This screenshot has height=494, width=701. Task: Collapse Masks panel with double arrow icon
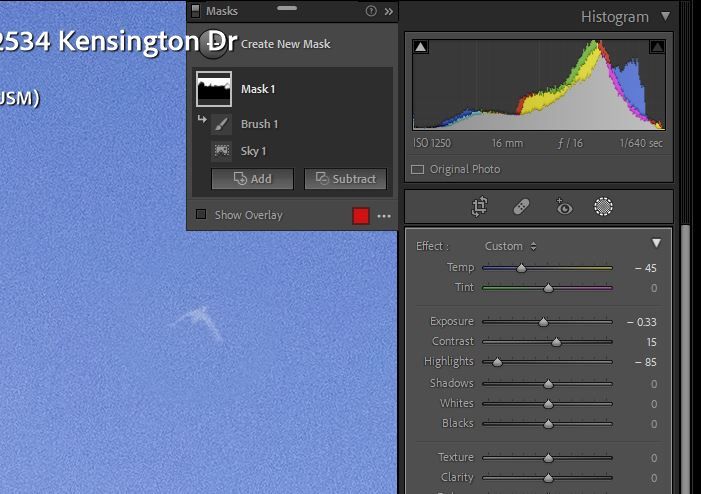[x=389, y=12]
